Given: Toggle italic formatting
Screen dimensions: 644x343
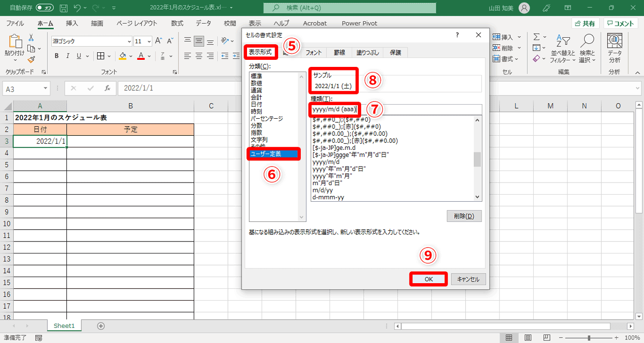Looking at the screenshot, I should (x=67, y=56).
